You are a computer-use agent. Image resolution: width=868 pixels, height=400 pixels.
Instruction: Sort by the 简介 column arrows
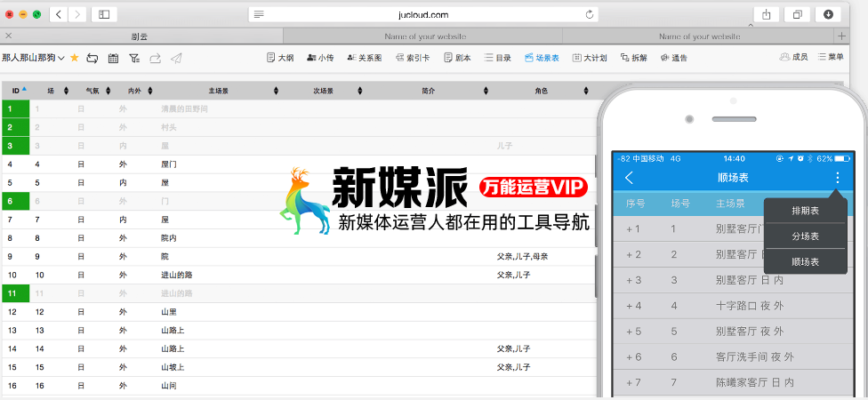[486, 91]
